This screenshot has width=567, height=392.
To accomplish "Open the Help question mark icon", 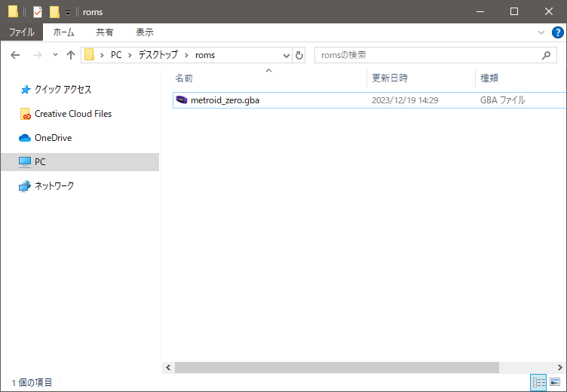I will pyautogui.click(x=557, y=32).
